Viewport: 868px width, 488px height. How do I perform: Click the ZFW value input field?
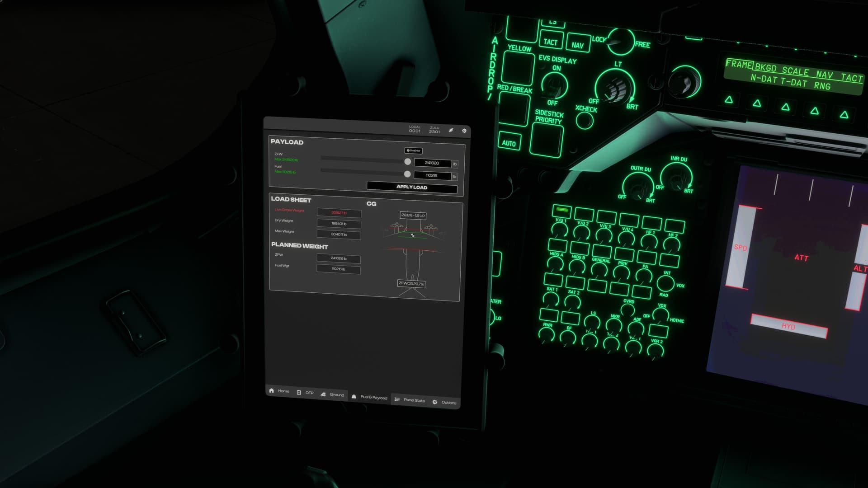point(432,163)
